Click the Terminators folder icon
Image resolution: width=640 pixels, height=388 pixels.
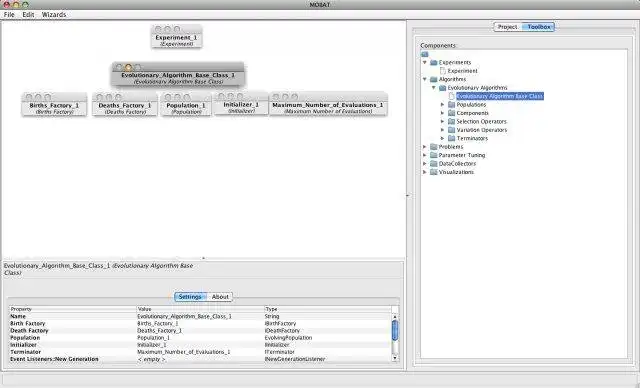451,138
